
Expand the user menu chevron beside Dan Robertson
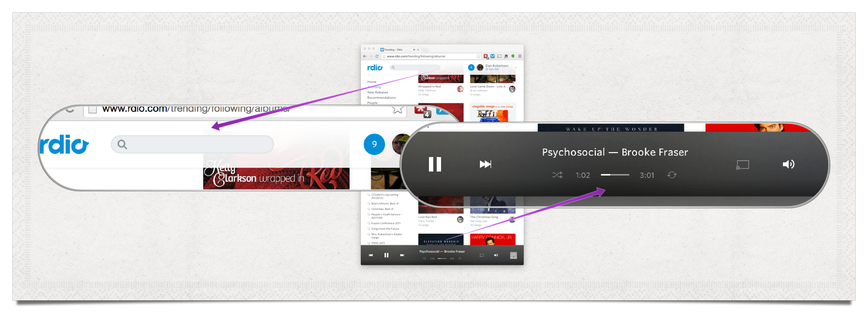click(x=516, y=68)
